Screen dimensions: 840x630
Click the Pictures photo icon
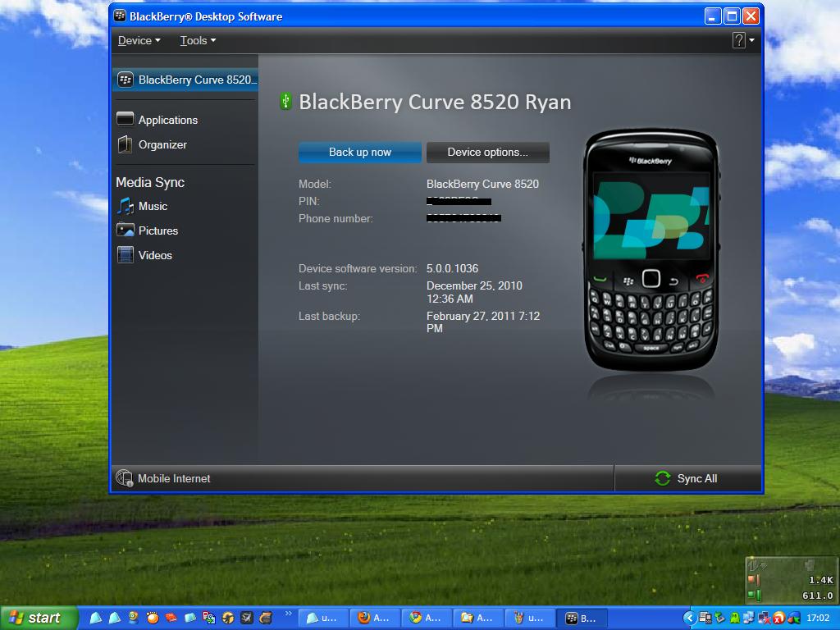click(126, 231)
